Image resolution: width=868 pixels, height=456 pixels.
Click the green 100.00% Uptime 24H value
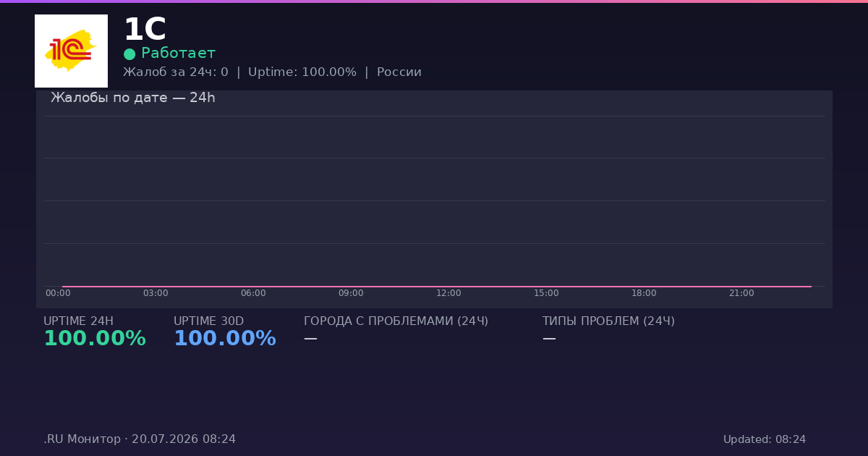click(x=95, y=339)
